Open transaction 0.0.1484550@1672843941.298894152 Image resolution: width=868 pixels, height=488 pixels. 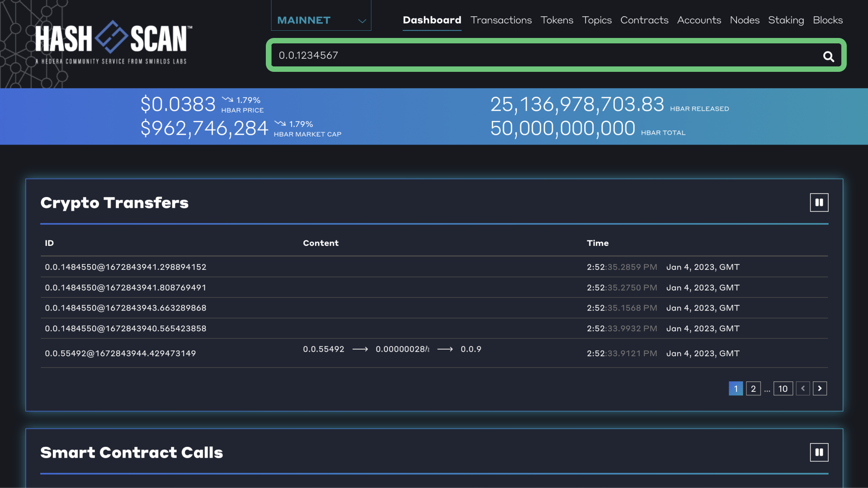pyautogui.click(x=125, y=267)
